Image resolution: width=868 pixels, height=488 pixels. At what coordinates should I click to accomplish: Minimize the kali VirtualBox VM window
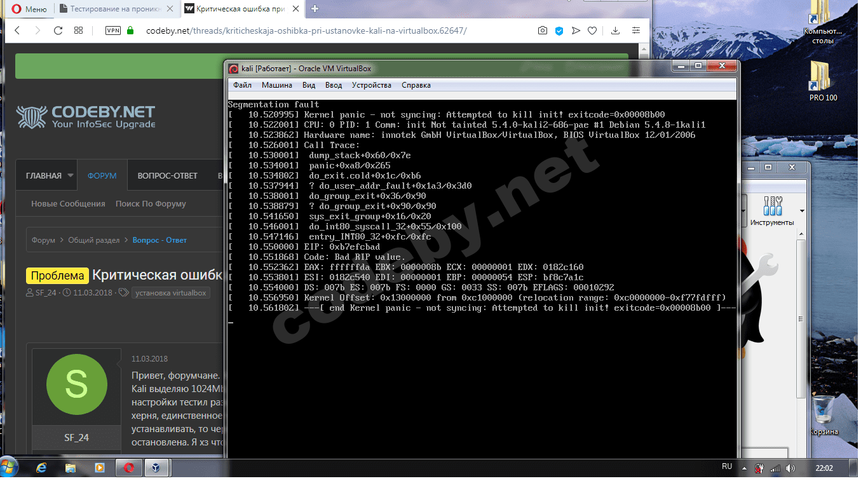click(x=682, y=66)
